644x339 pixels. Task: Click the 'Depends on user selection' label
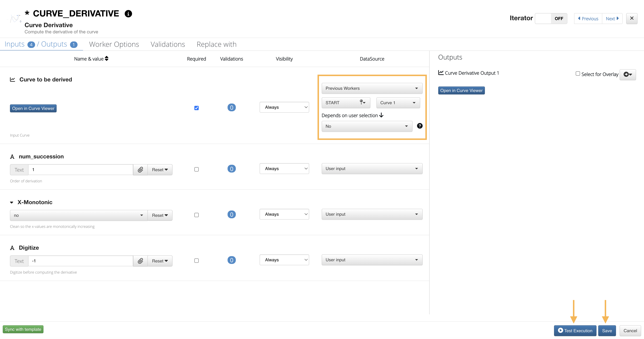[x=350, y=116]
